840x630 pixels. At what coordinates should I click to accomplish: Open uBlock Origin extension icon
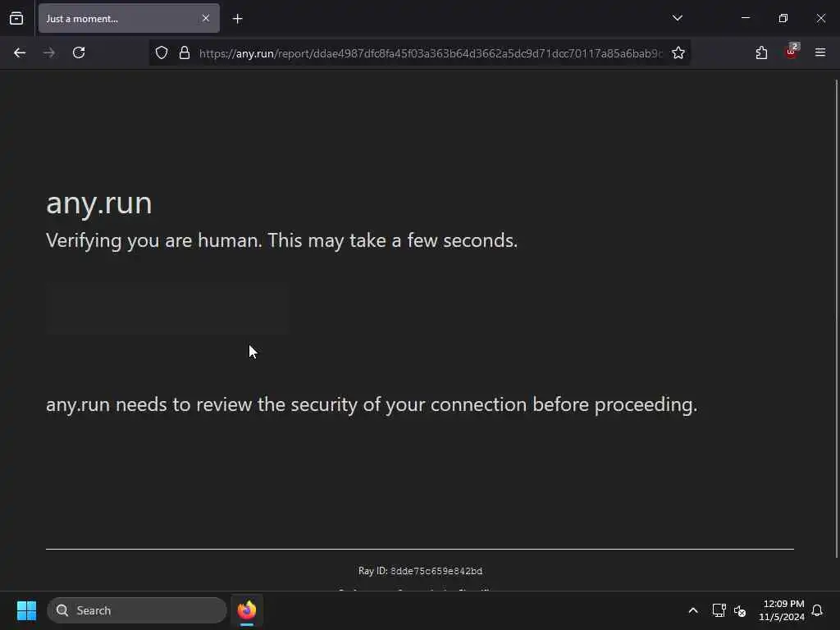point(792,52)
